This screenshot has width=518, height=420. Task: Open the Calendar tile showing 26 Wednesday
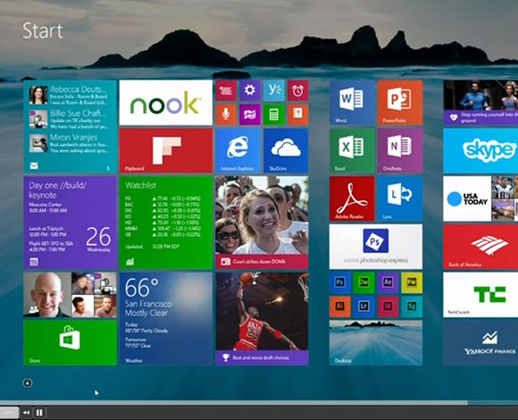tap(70, 223)
